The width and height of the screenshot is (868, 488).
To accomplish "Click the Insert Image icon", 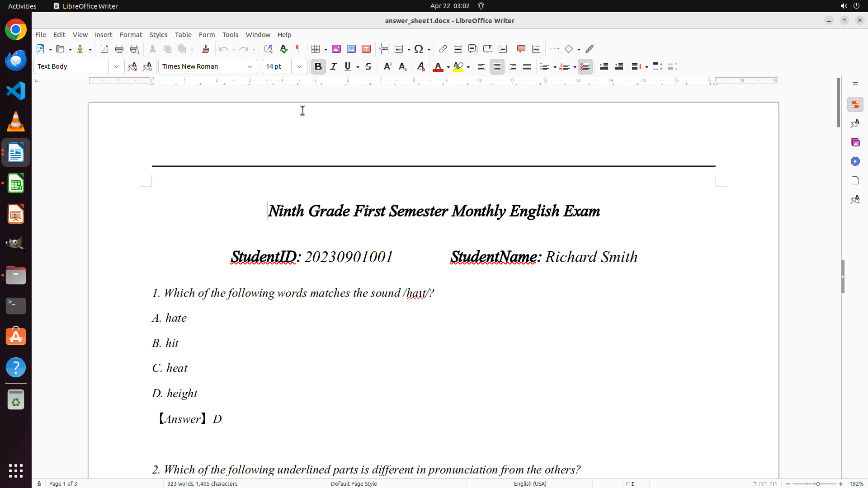I will coord(336,49).
